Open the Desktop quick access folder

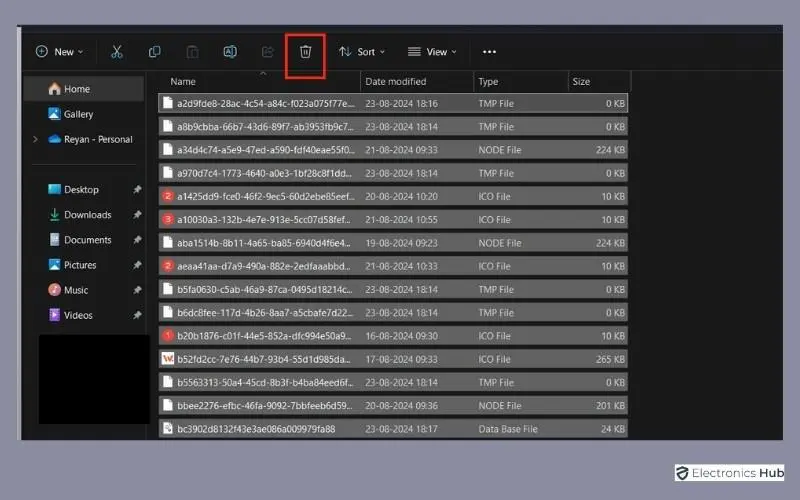[x=73, y=189]
